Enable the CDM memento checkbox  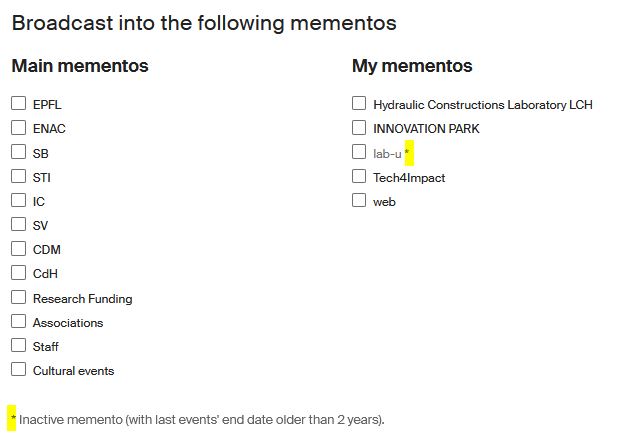click(18, 248)
